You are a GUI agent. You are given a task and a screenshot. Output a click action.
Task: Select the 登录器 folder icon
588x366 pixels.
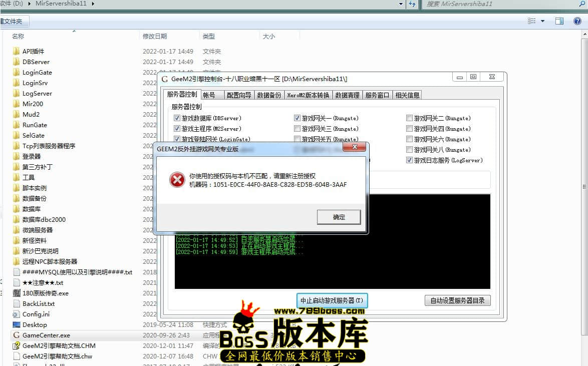click(16, 156)
